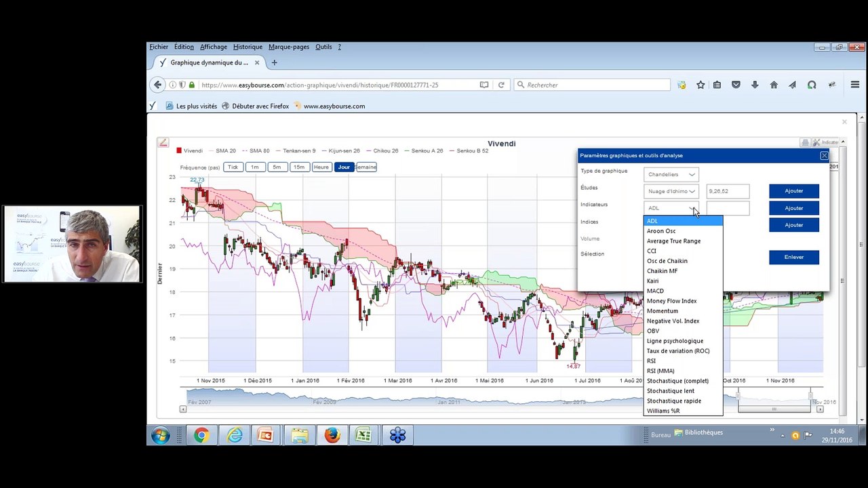Open the chart drawing pencil tool

163,142
